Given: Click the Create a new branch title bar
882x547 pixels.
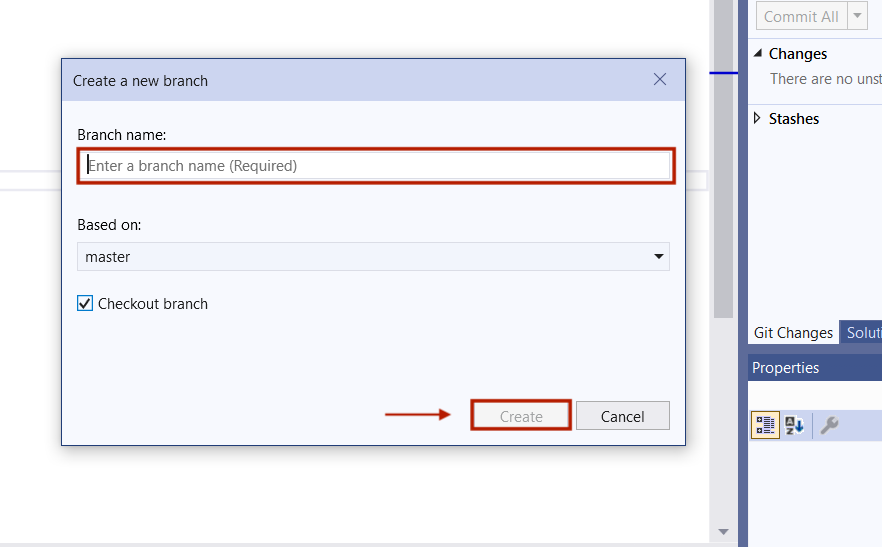Looking at the screenshot, I should [350, 80].
